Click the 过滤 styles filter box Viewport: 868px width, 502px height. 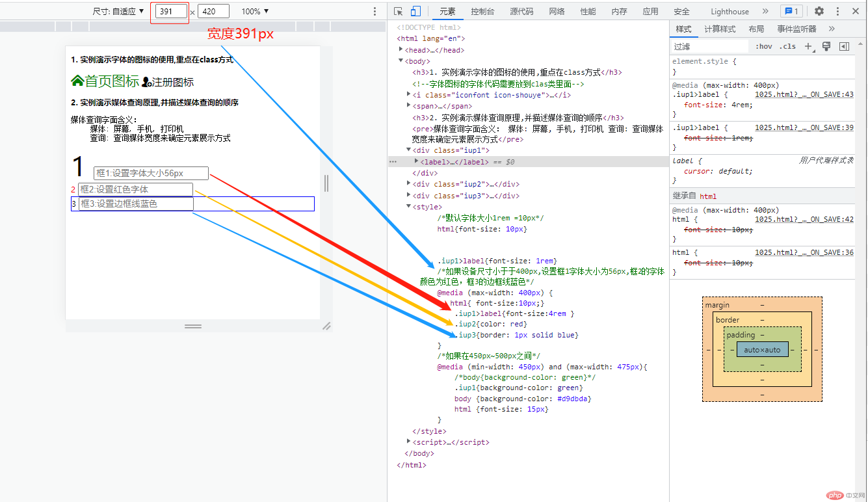point(710,46)
